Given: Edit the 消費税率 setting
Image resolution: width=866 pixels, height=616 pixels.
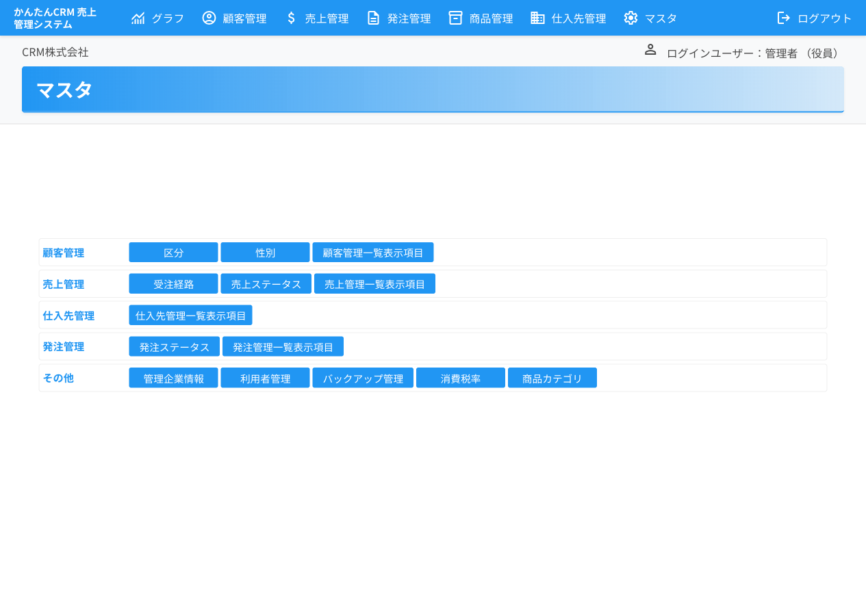Looking at the screenshot, I should pyautogui.click(x=460, y=378).
